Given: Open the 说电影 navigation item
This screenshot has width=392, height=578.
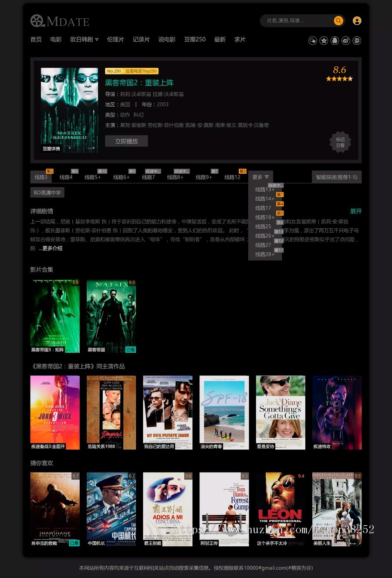Looking at the screenshot, I should [167, 39].
